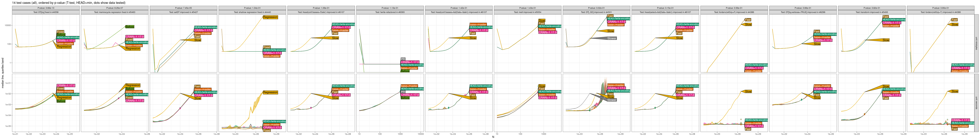This screenshot has width=980, height=140.
Task: Click the plot title about 14 test cases
Action: [69, 3]
